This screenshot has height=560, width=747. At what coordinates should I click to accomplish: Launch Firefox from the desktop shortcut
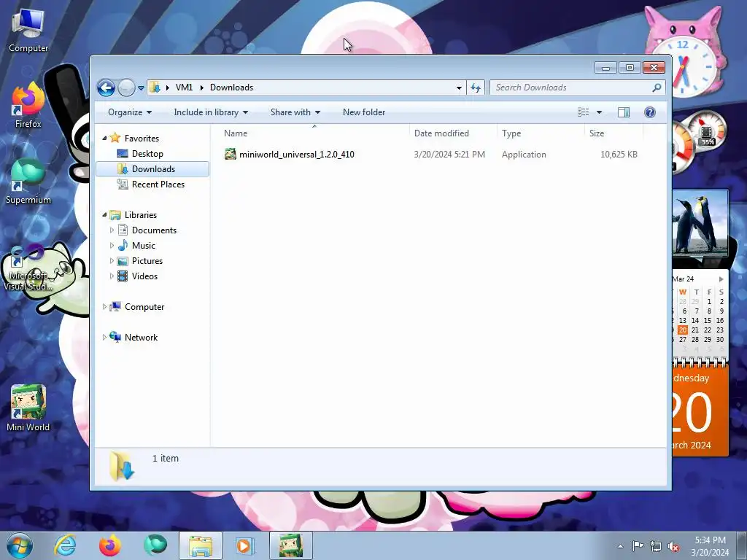tap(28, 106)
